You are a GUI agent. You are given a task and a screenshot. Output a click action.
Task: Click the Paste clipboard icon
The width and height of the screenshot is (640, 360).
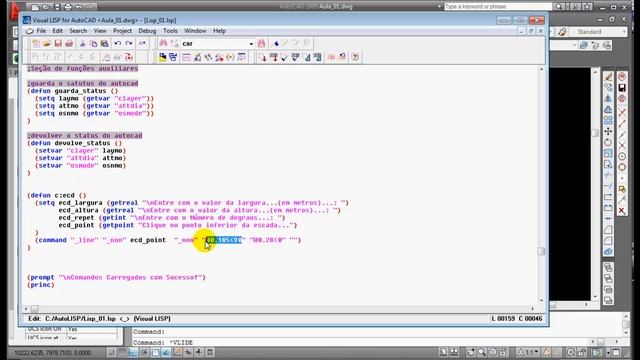104,43
